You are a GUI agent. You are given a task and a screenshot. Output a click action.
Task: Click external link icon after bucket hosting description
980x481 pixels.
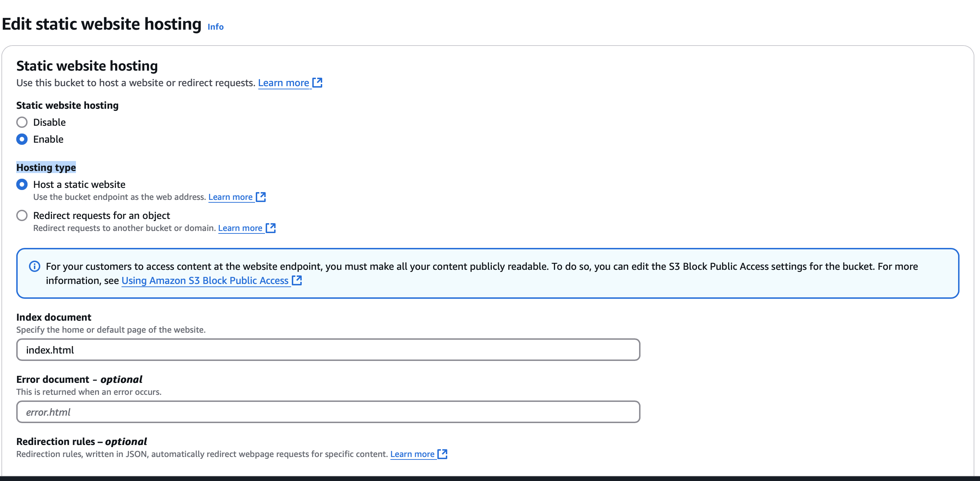pyautogui.click(x=317, y=83)
